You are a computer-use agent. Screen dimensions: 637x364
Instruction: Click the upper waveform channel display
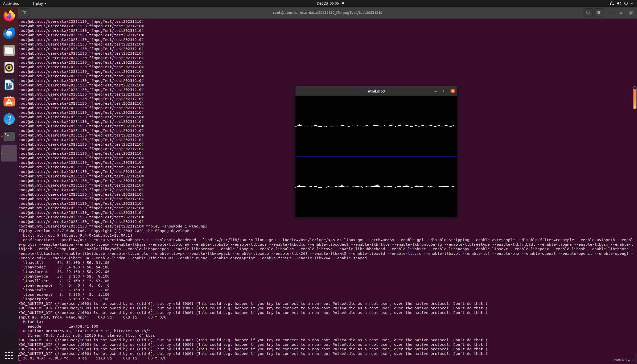376,126
